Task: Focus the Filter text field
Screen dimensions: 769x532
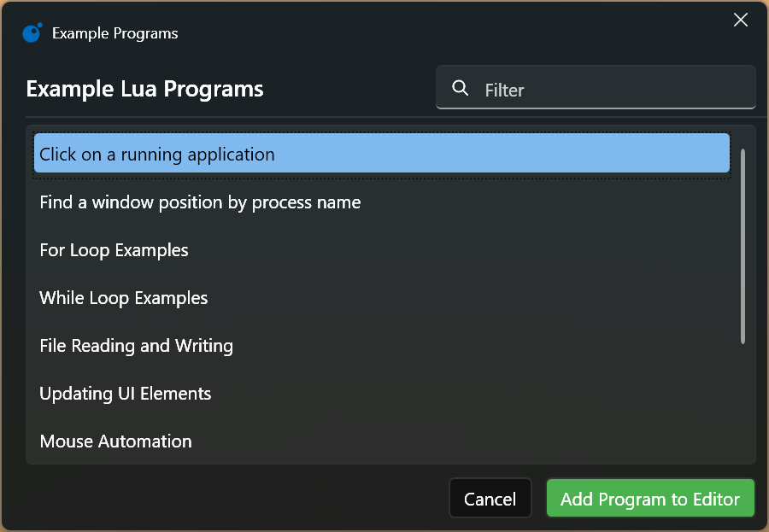Action: (596, 88)
